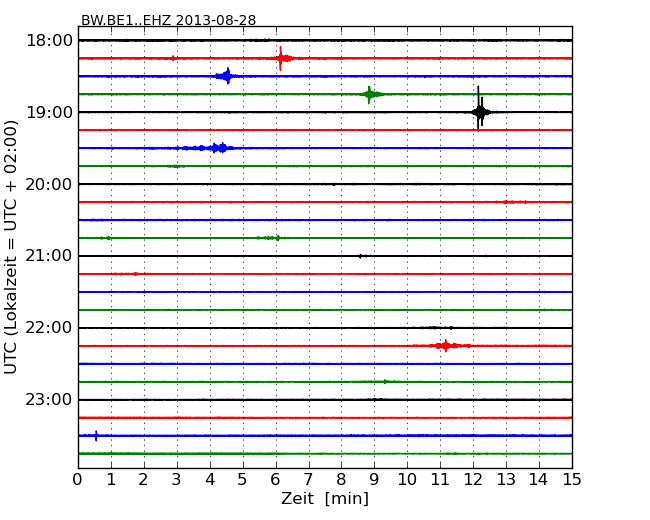Click the x-axis tick label 8
The width and height of the screenshot is (650, 520).
click(x=341, y=480)
